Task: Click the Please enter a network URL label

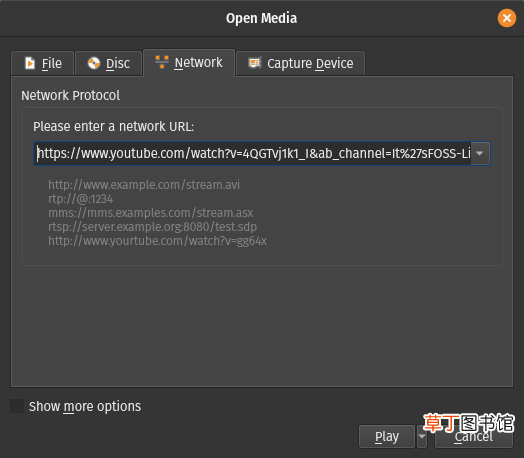Action: pos(113,127)
